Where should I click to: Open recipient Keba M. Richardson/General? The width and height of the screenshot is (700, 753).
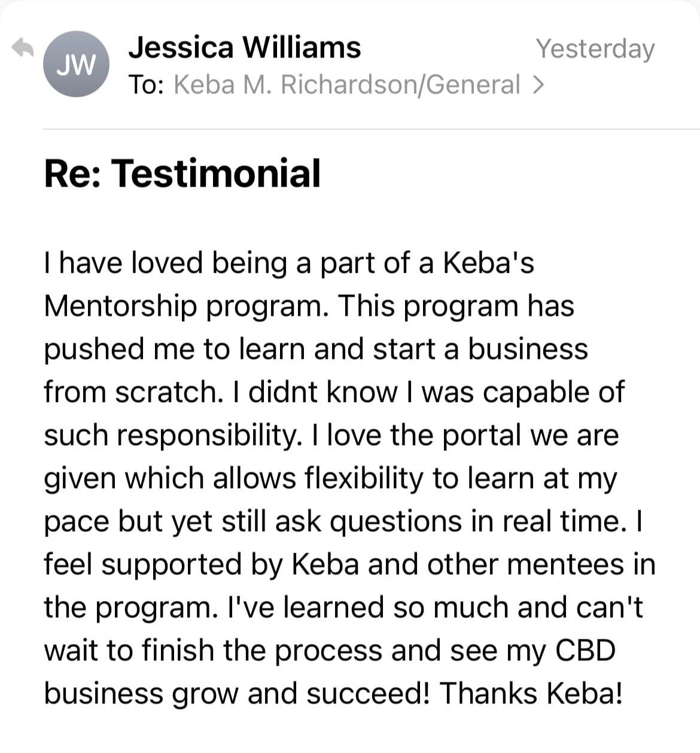tap(347, 84)
